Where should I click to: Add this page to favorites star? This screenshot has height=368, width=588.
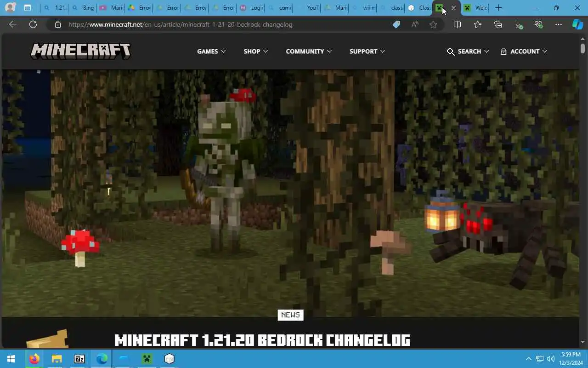click(433, 24)
